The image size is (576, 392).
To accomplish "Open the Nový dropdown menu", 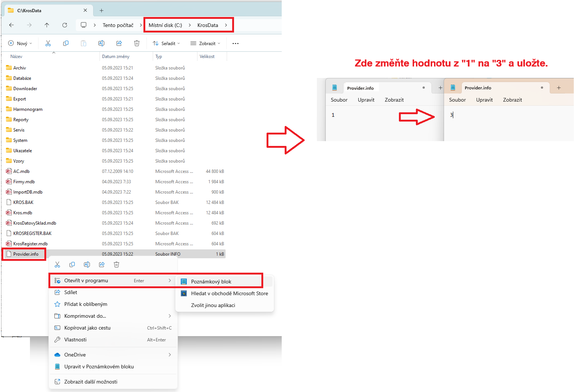I will point(20,44).
